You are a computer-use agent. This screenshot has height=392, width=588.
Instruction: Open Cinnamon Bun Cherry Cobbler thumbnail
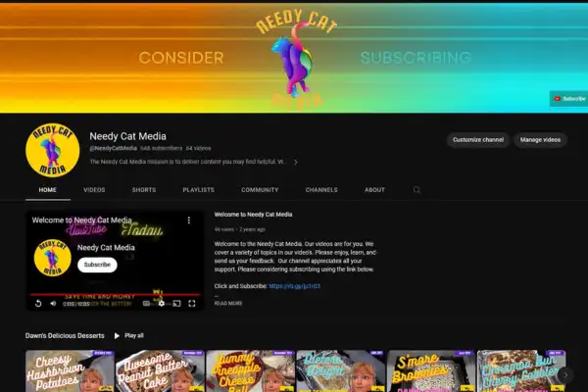(x=521, y=371)
